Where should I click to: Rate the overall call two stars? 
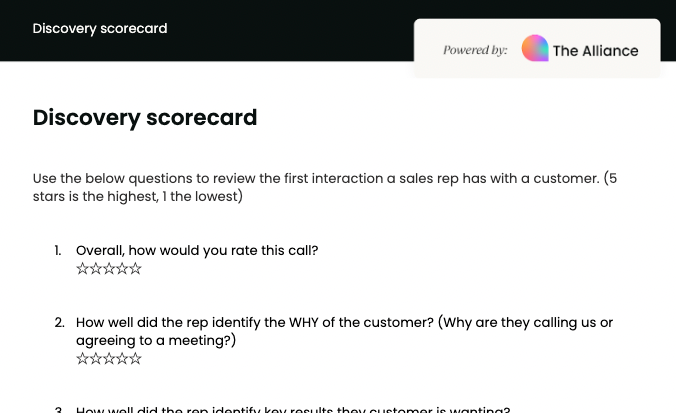point(96,269)
